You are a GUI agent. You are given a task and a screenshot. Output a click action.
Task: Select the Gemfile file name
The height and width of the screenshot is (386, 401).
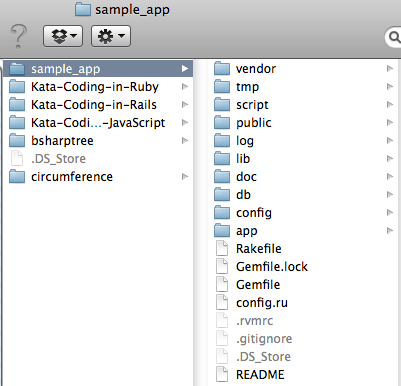point(258,285)
